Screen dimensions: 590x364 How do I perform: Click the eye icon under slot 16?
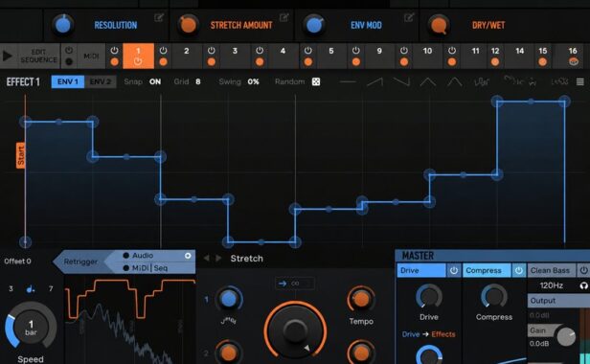(x=573, y=62)
